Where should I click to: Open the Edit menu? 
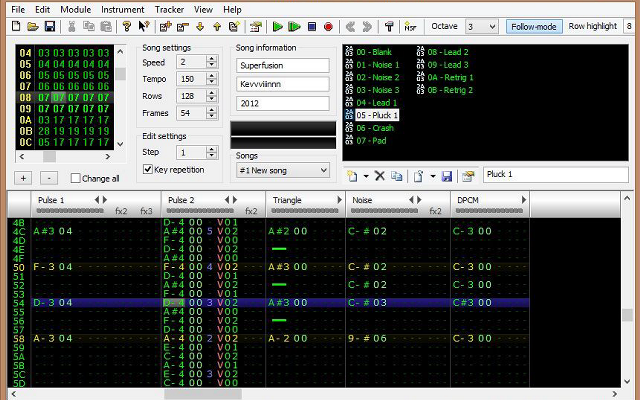pyautogui.click(x=42, y=9)
